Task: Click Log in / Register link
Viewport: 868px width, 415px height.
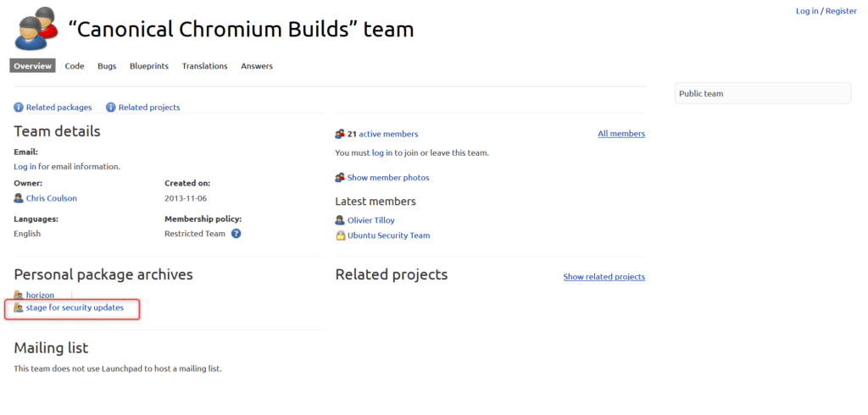Action: pyautogui.click(x=826, y=11)
